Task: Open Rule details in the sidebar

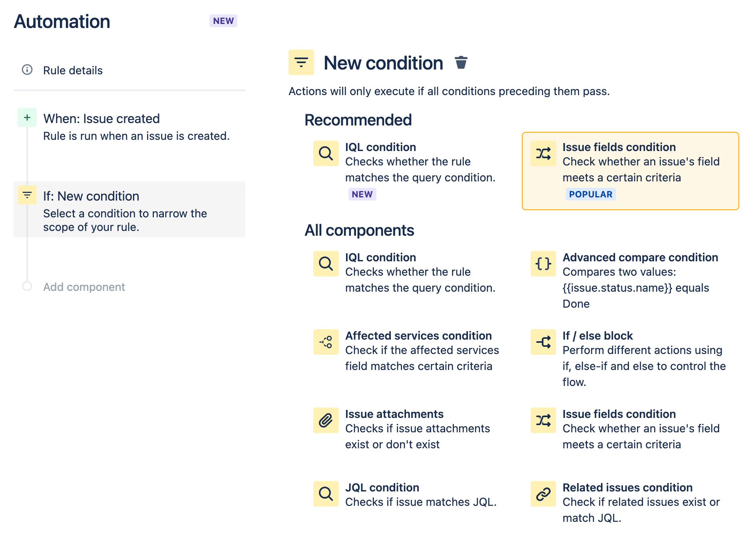Action: [73, 70]
